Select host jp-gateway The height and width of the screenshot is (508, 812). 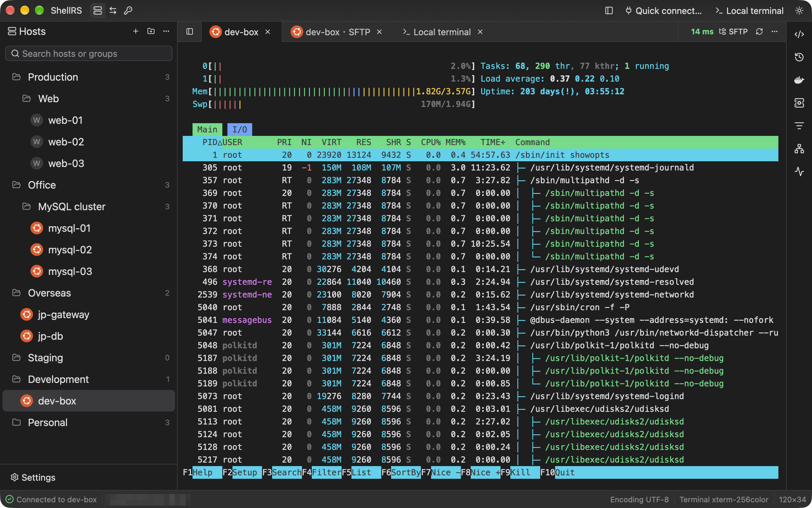[89, 314]
